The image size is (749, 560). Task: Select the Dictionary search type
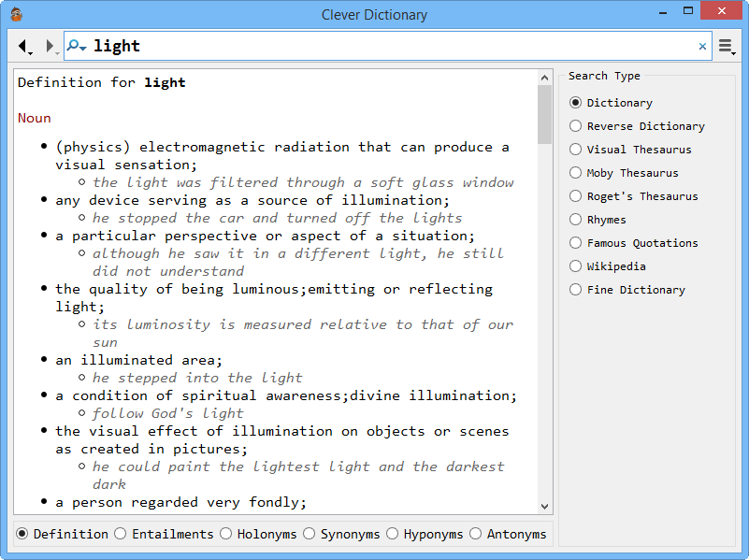[611, 103]
